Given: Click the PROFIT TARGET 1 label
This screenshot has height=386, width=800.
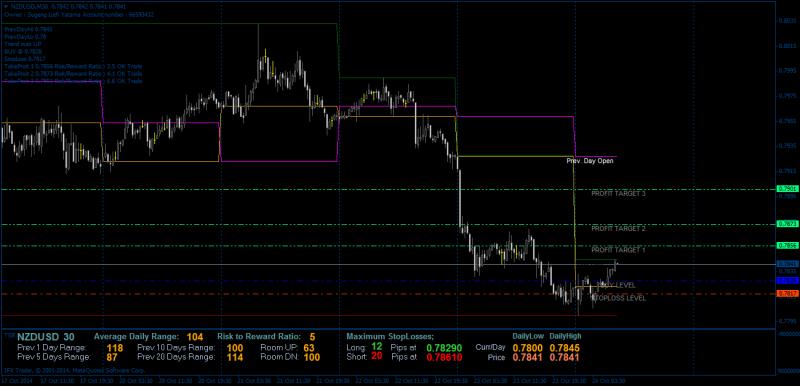Looking at the screenshot, I should pyautogui.click(x=618, y=250).
